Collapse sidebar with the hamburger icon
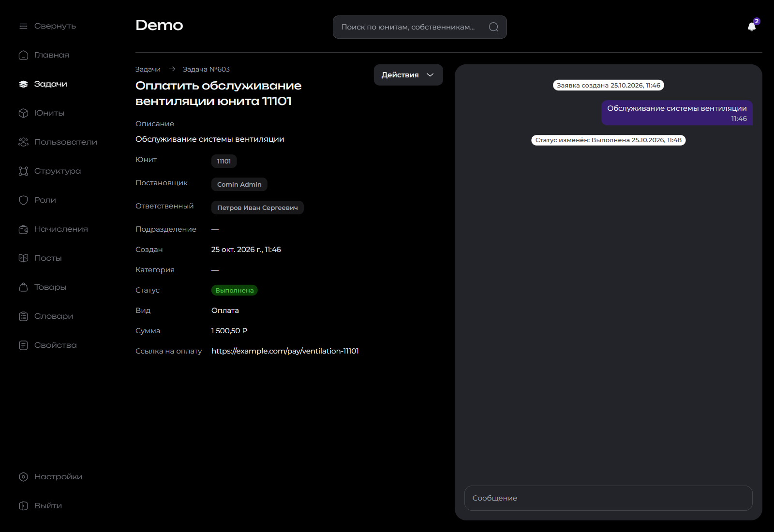Screen dimensions: 774x532 point(23,26)
